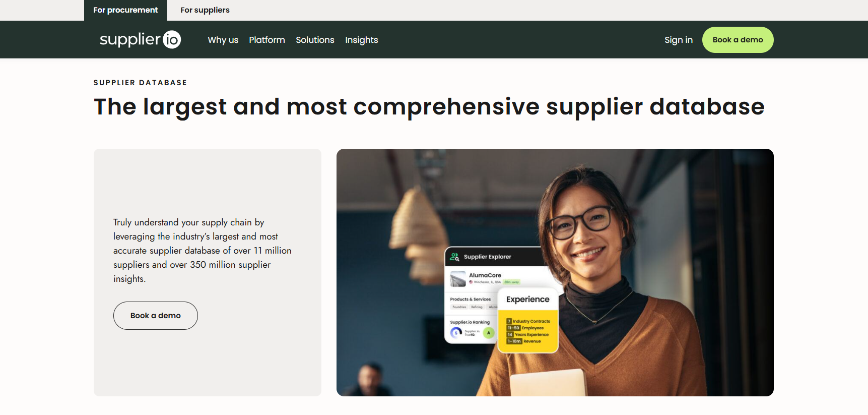The image size is (868, 415).
Task: Select the AlumaCore supplier thumbnail
Action: 458,279
